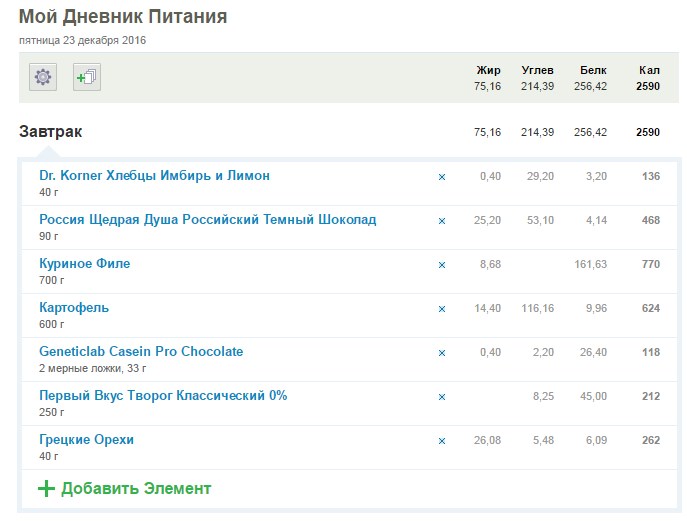
Task: Click the 4,14 protein value for chocolate
Action: [x=596, y=220]
